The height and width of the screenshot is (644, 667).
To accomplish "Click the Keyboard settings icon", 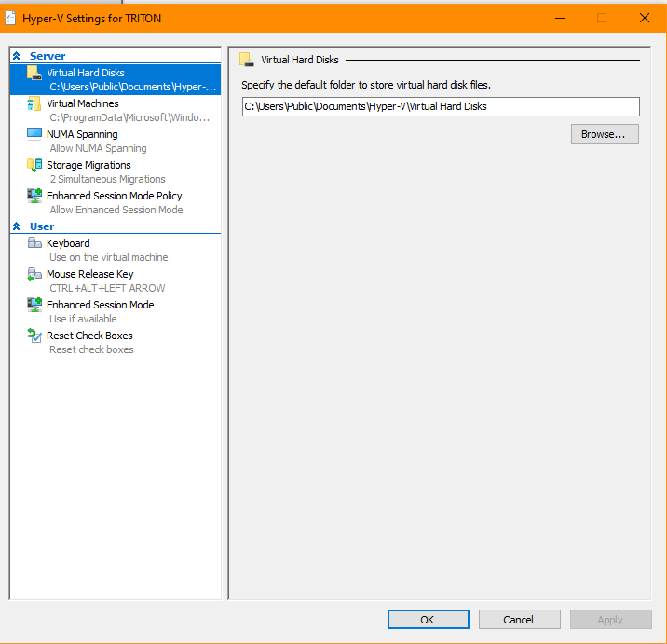I will [34, 243].
